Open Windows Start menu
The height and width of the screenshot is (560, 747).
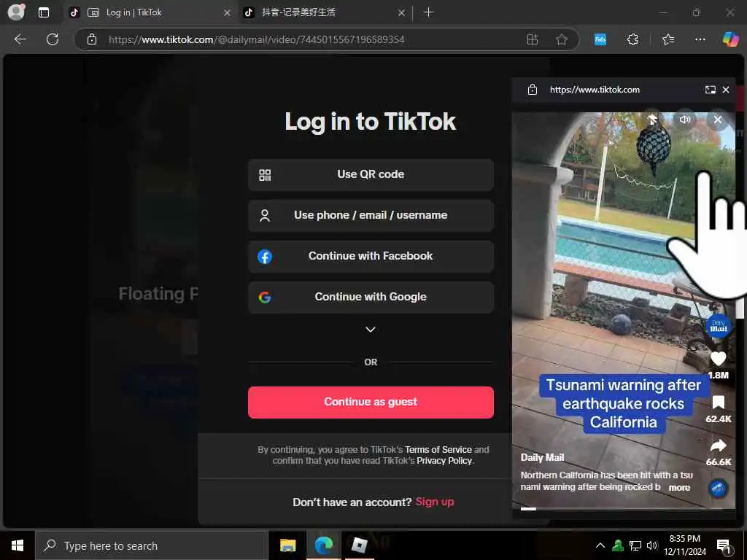click(18, 545)
